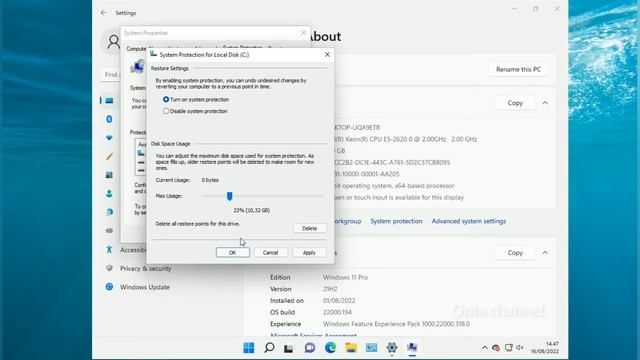
Task: Minimize the Settings window
Action: (514, 9)
